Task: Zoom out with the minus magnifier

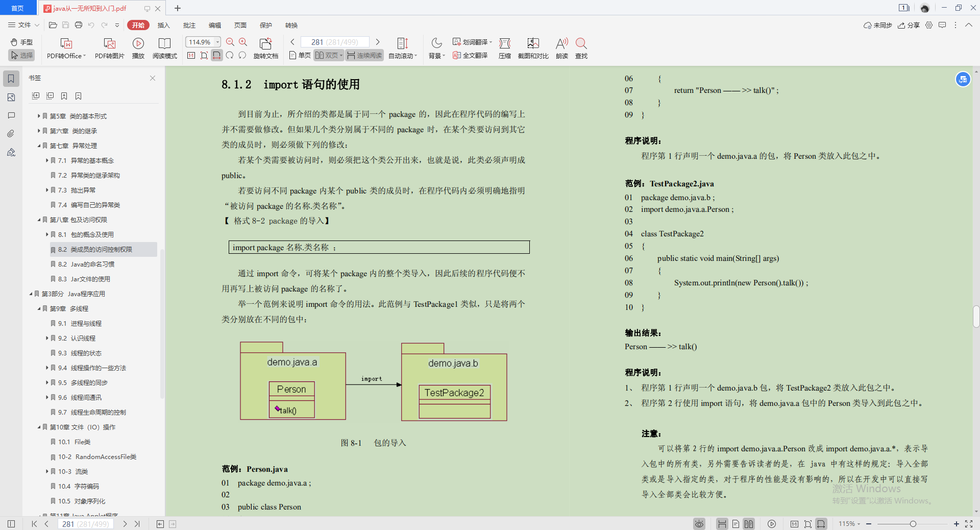Action: [x=230, y=42]
